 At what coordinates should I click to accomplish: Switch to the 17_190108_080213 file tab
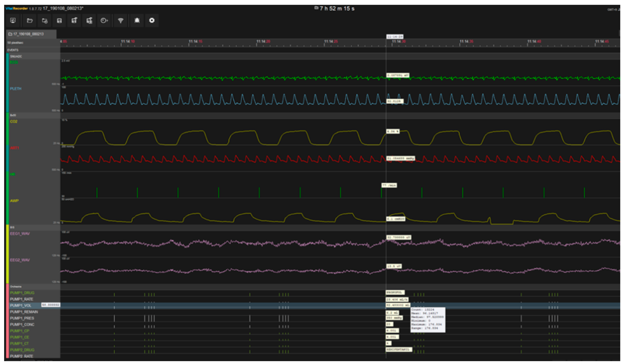click(28, 34)
